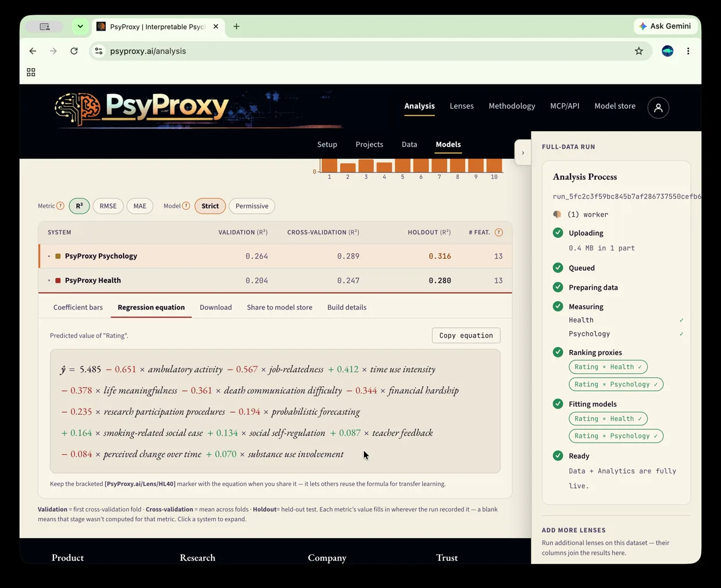Open the site information icon in address bar
Screen dimensions: 721x588
99,51
